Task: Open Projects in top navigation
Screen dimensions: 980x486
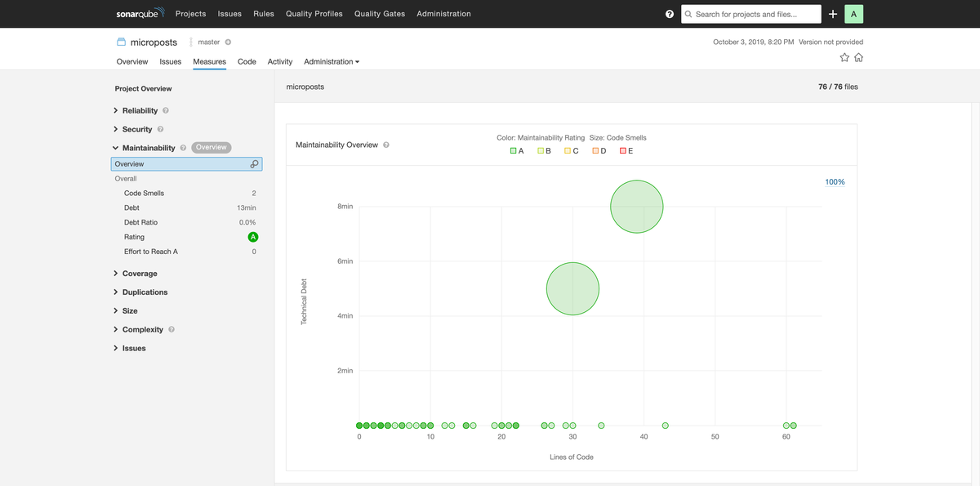Action: 190,14
